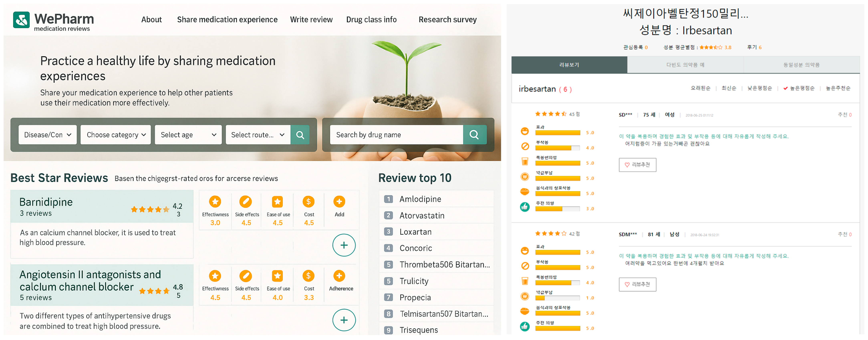Open the Choose category dropdown

pos(116,135)
